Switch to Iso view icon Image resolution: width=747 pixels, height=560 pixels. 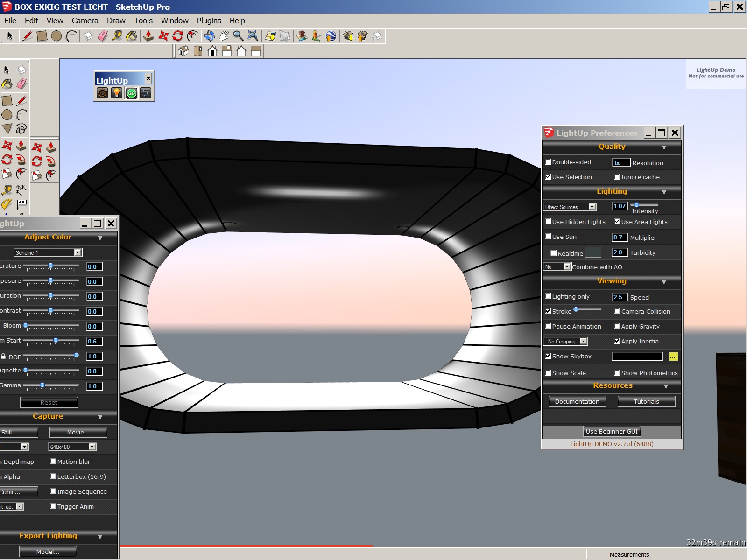pyautogui.click(x=183, y=51)
